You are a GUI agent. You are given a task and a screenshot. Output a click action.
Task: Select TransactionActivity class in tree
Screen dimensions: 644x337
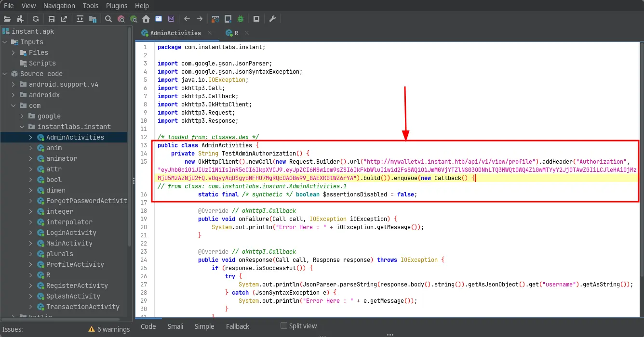tap(83, 307)
